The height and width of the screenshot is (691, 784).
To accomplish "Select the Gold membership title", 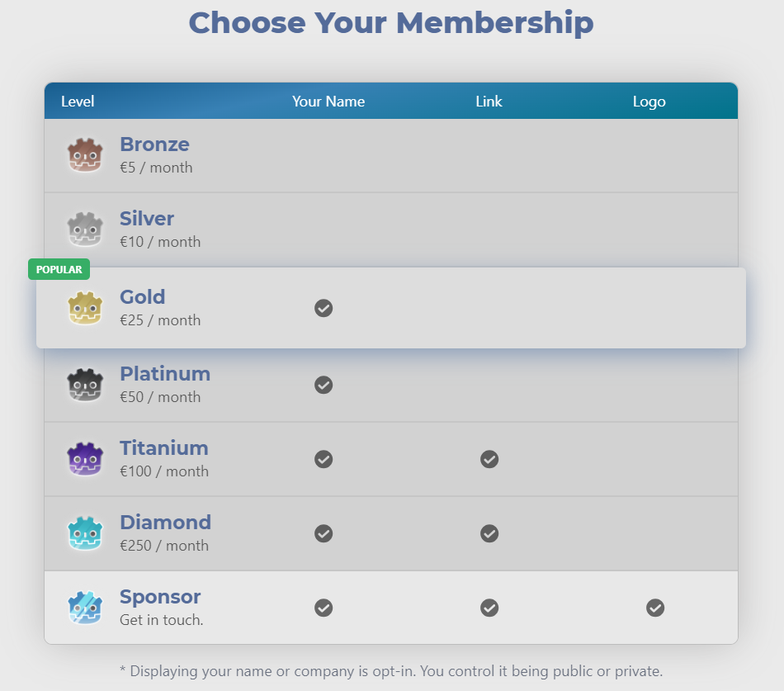I will (x=143, y=296).
